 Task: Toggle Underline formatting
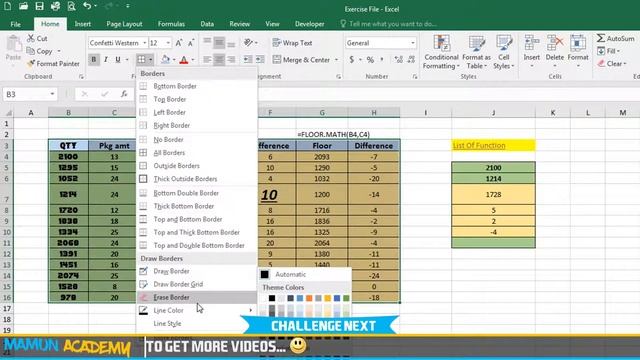tap(118, 60)
